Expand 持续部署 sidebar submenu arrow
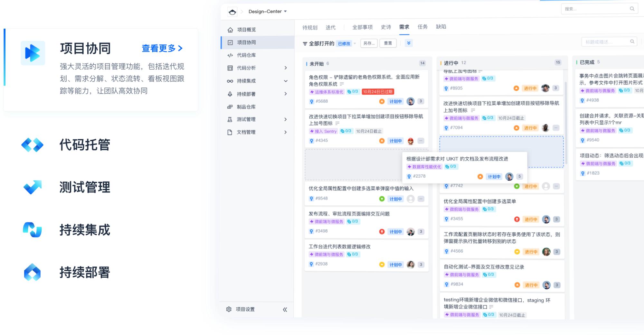The image size is (644, 335). [286, 94]
